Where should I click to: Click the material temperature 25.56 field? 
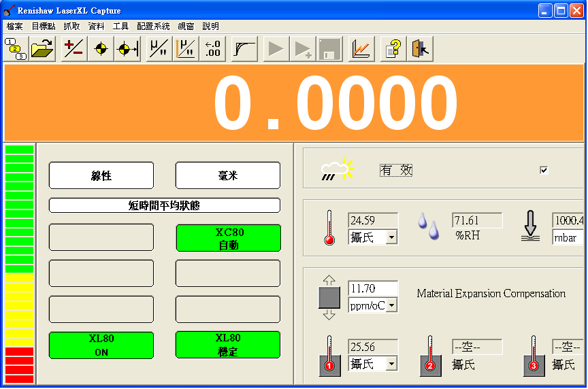tap(373, 347)
